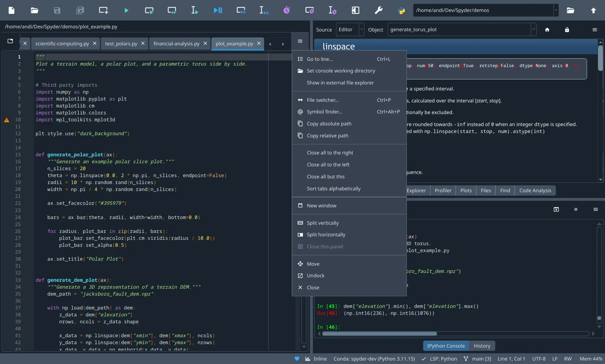Viewport: 605px width, 364px height.
Task: Open file using folder toolbar icon
Action: point(34,10)
